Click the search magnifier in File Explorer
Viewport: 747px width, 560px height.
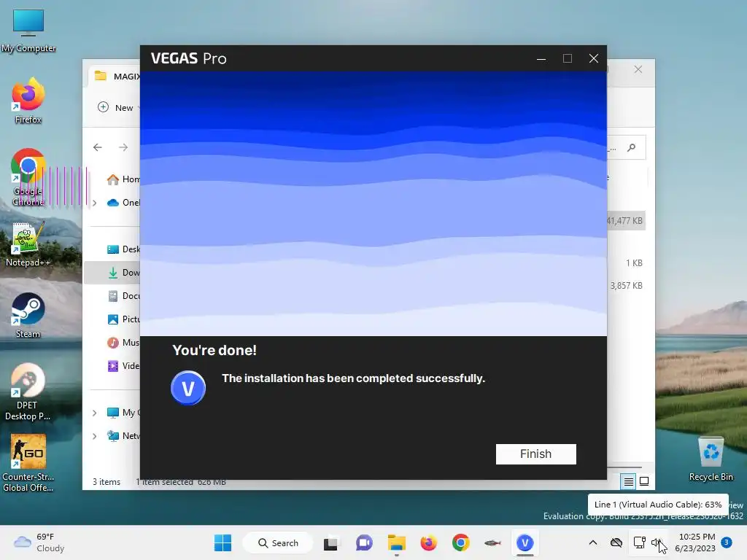[631, 147]
